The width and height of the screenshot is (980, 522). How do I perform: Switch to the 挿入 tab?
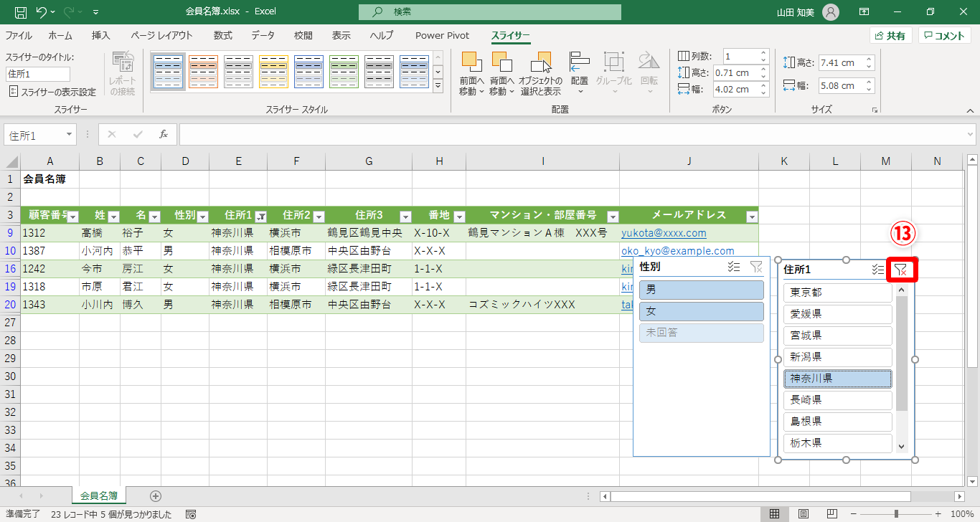point(101,36)
